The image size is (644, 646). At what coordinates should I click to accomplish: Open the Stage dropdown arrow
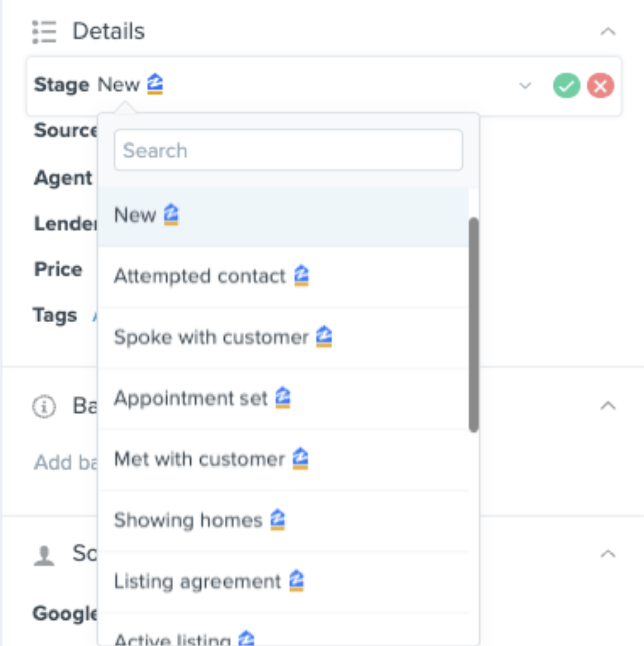click(525, 85)
